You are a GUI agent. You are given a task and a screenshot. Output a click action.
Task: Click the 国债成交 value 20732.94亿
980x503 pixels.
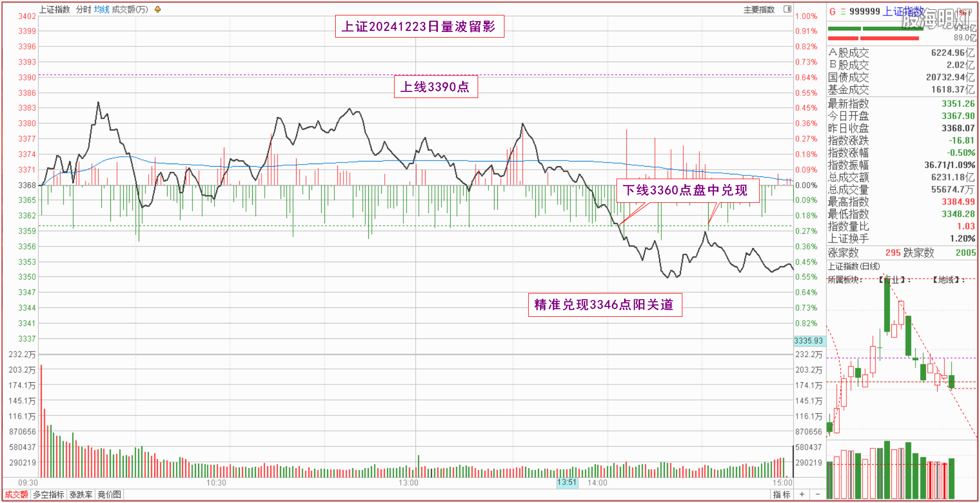pyautogui.click(x=951, y=77)
